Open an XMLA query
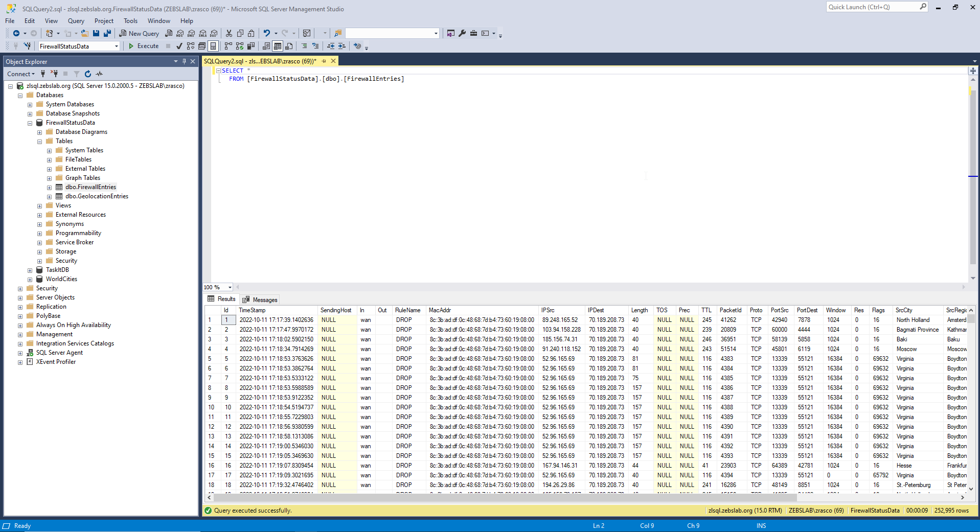Image resolution: width=980 pixels, height=532 pixels. pyautogui.click(x=203, y=33)
